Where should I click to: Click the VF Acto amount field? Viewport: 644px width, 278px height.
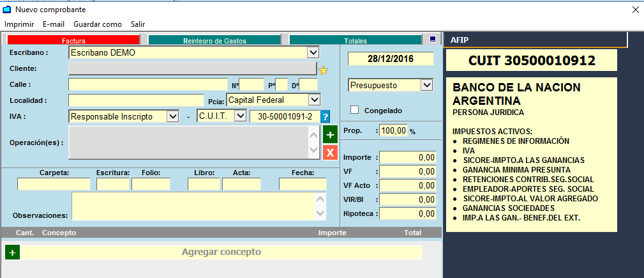coord(408,185)
